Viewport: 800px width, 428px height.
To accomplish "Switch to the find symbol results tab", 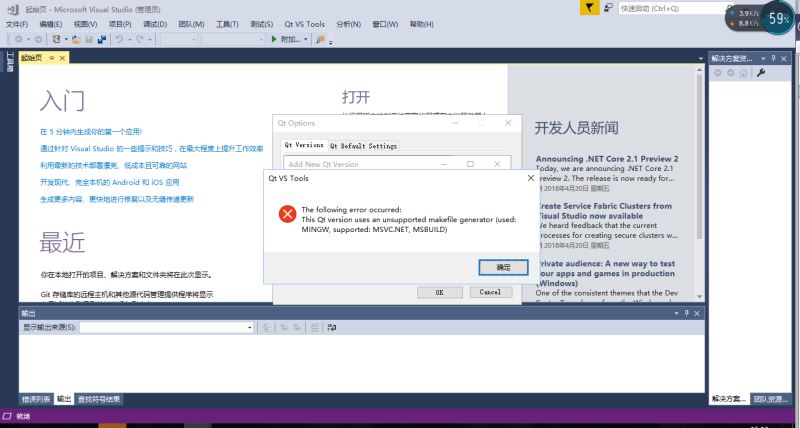I will pos(99,399).
